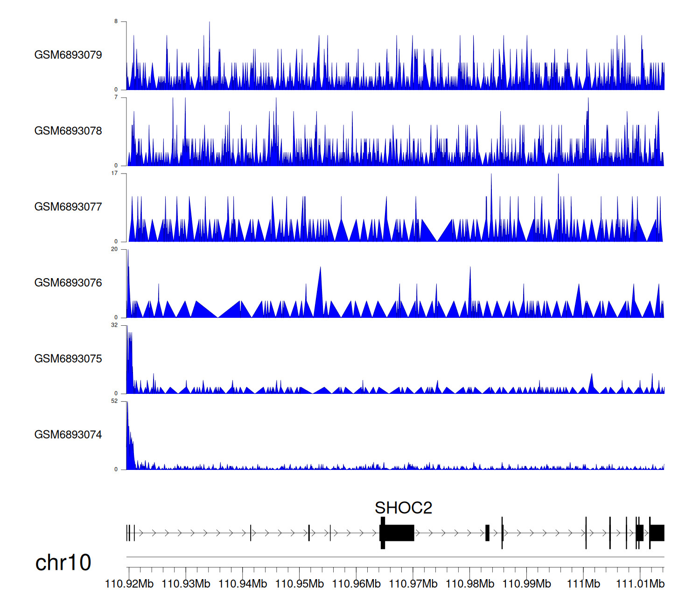Screen dimensions: 700x616
Task: Click the chr10 chromosome label
Action: pyautogui.click(x=63, y=563)
